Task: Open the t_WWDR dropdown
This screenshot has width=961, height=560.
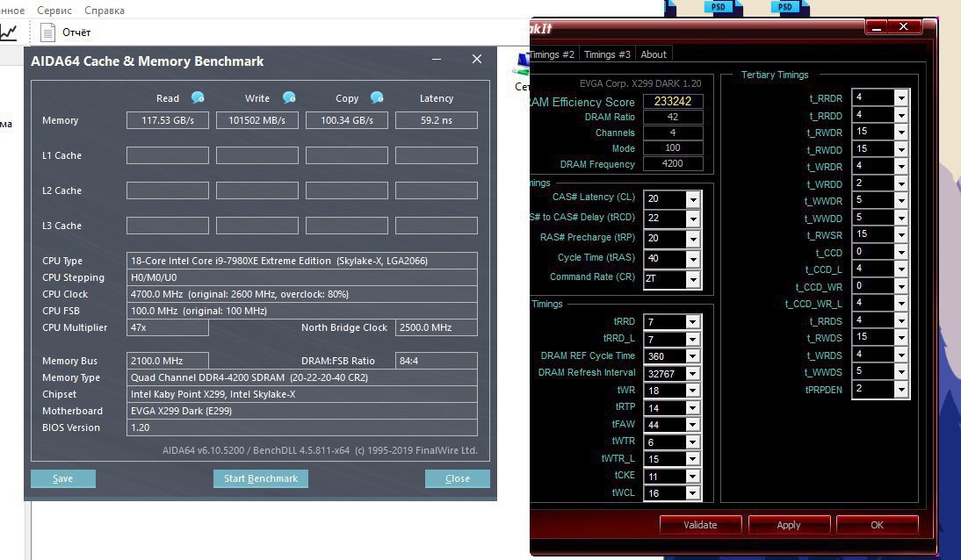Action: 901,200
